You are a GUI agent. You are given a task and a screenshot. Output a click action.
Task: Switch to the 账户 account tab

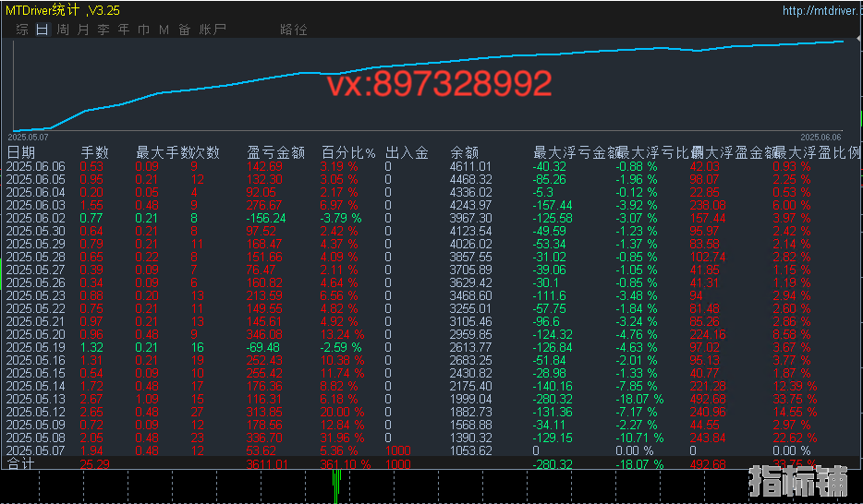(x=213, y=30)
